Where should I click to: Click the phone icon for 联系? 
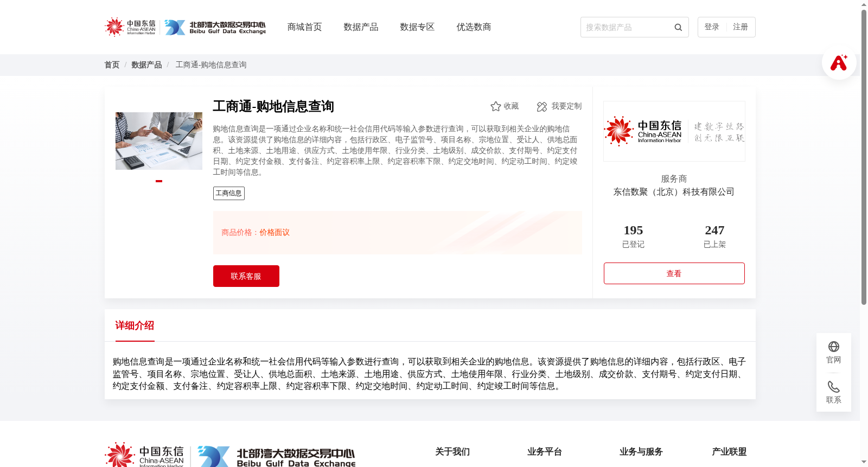(834, 387)
